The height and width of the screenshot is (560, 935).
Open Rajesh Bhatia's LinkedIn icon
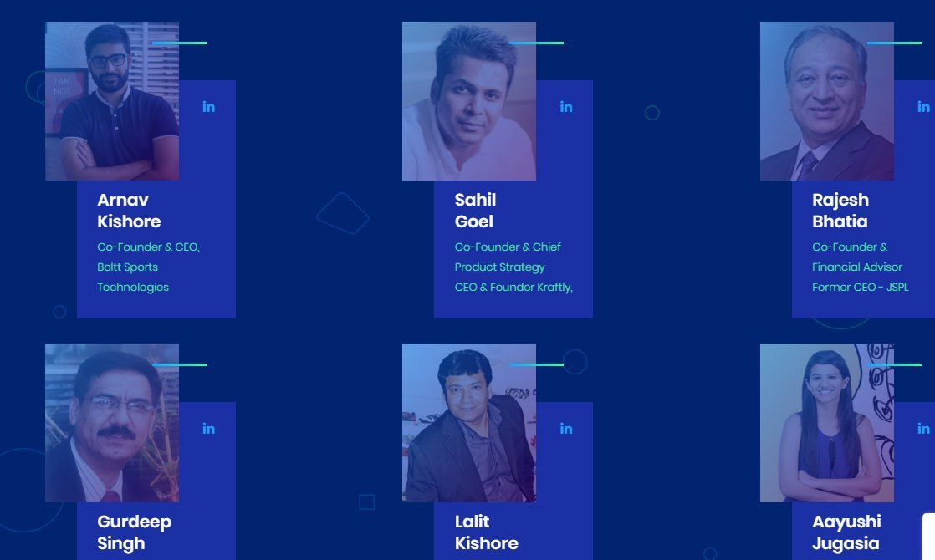click(x=923, y=107)
